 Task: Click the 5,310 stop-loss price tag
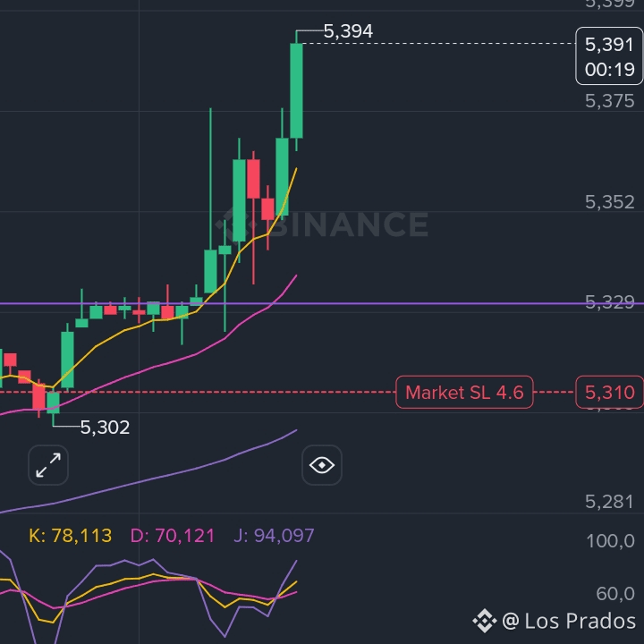click(609, 393)
